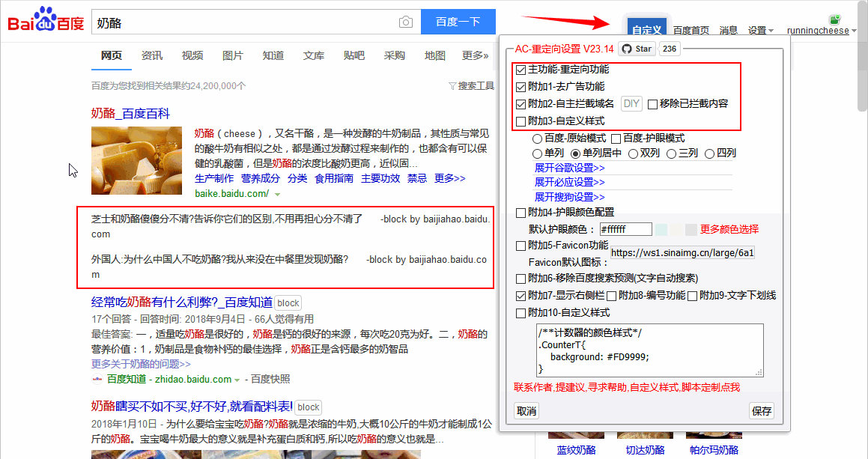Viewport: 868px width, 459px height.
Task: Click the 自定义 button in top bar
Action: 646,28
